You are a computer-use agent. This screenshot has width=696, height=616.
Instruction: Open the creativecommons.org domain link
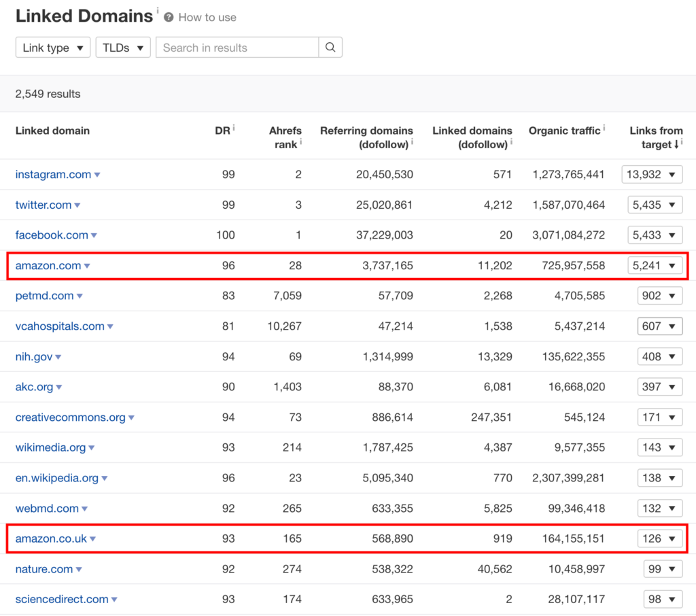71,417
